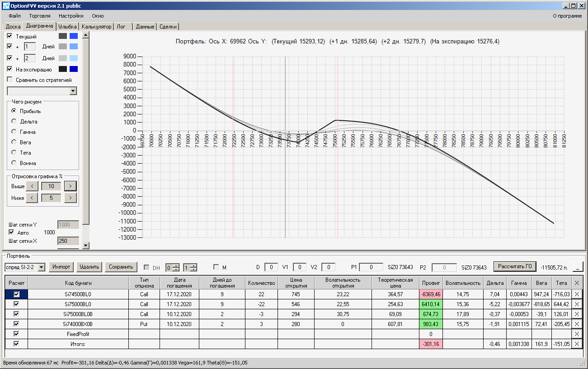Select the Гамма radio button
This screenshot has width=588, height=369.
tap(14, 132)
